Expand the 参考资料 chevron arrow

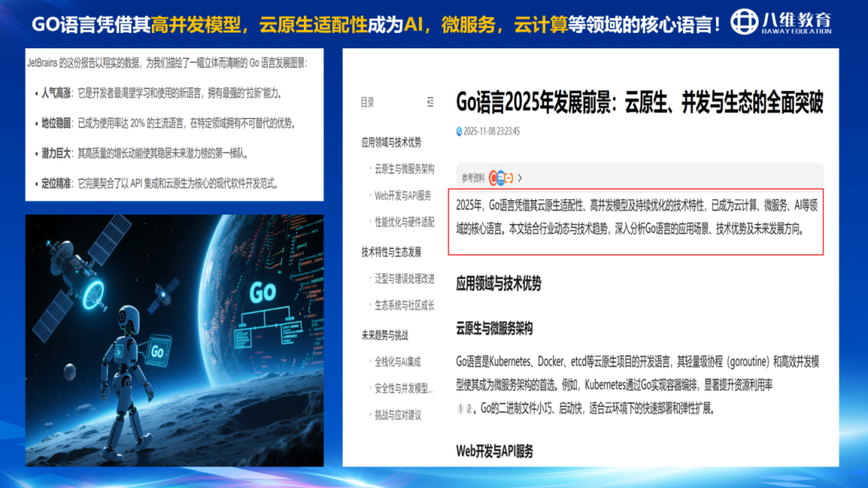click(x=520, y=178)
